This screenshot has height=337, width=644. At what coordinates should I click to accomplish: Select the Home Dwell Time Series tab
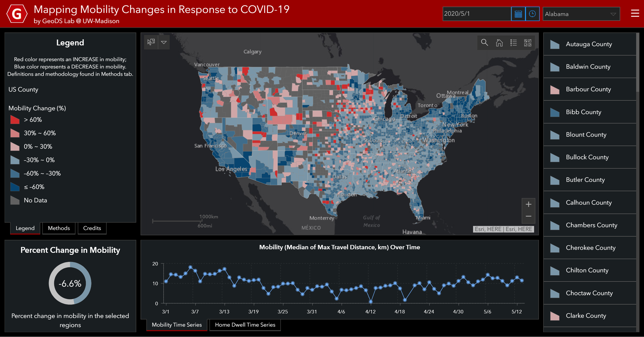245,325
